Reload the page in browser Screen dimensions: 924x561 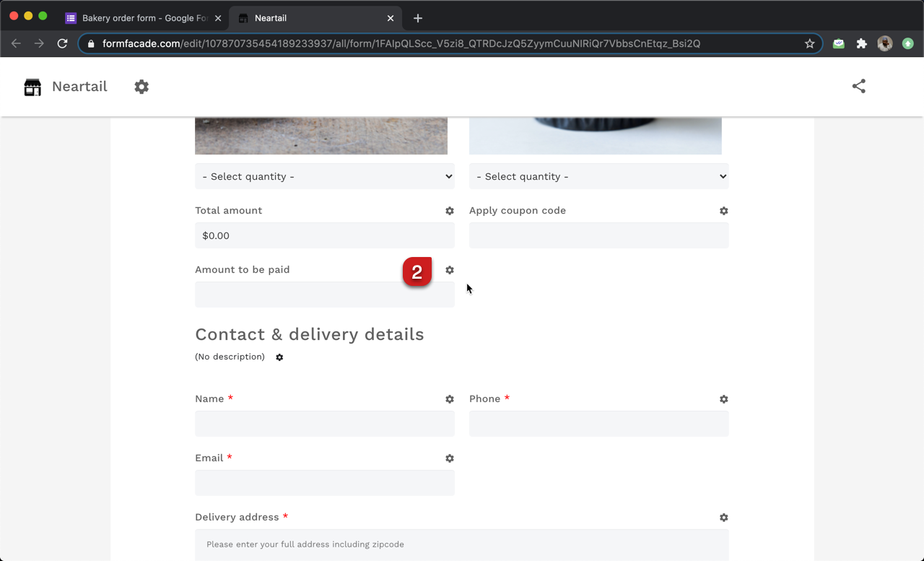(62, 44)
